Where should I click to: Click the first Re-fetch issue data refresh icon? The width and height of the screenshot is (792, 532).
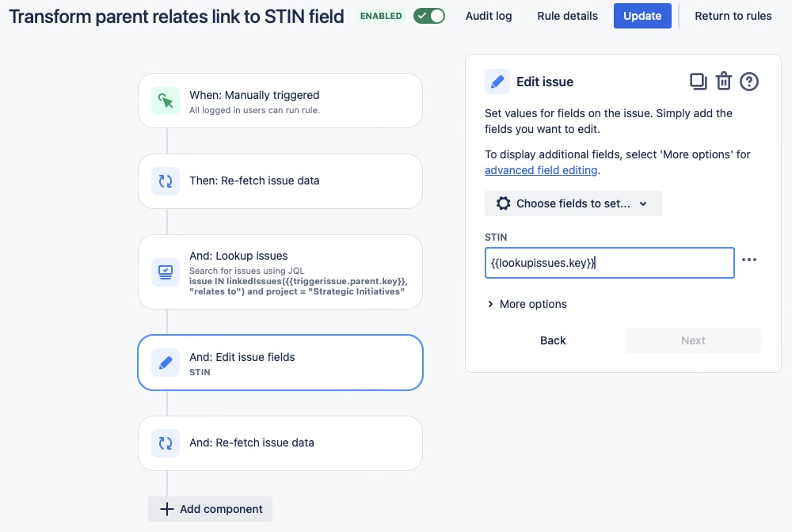tap(166, 181)
